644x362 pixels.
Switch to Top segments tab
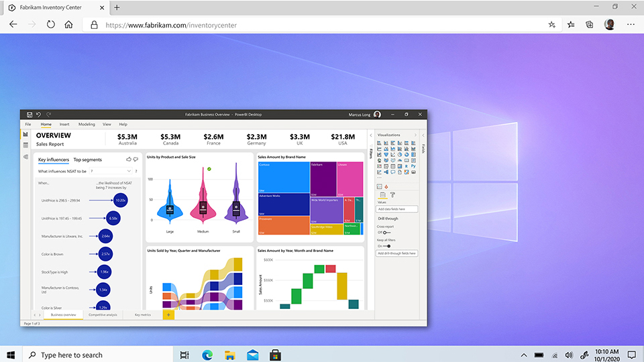tap(87, 160)
